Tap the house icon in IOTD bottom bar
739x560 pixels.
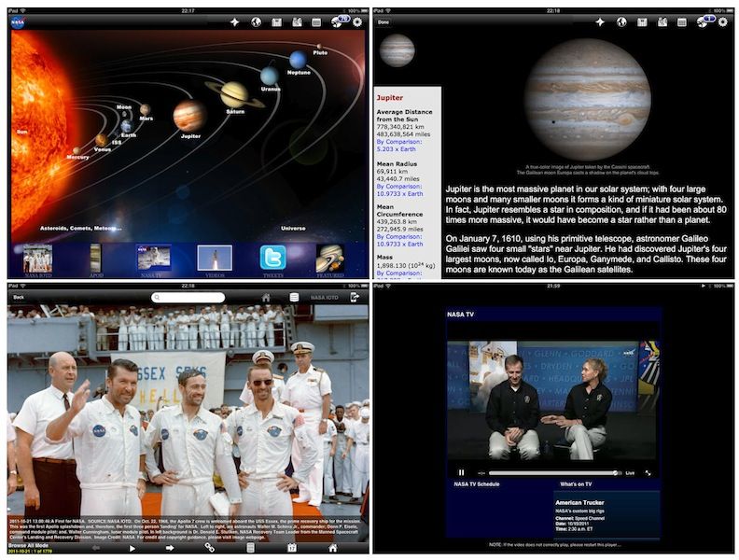[333, 548]
